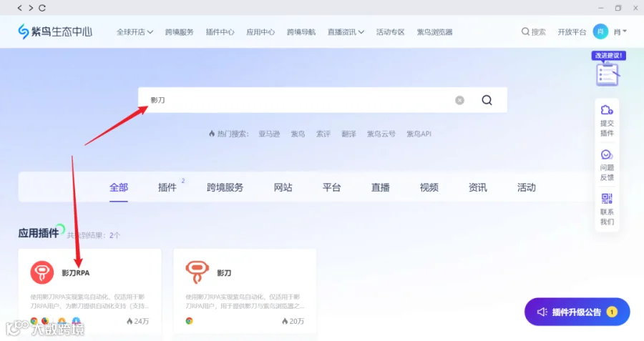Open the 紫鸟浏览器 nav item
This screenshot has width=644, height=341.
point(434,32)
